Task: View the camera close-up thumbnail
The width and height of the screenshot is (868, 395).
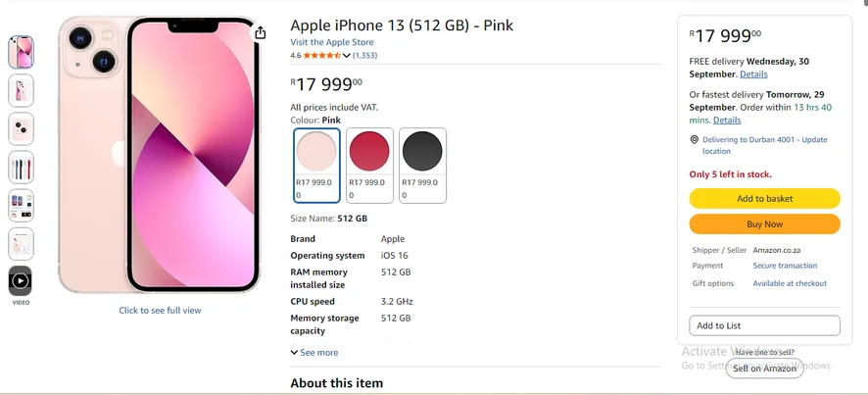Action: pyautogui.click(x=21, y=128)
